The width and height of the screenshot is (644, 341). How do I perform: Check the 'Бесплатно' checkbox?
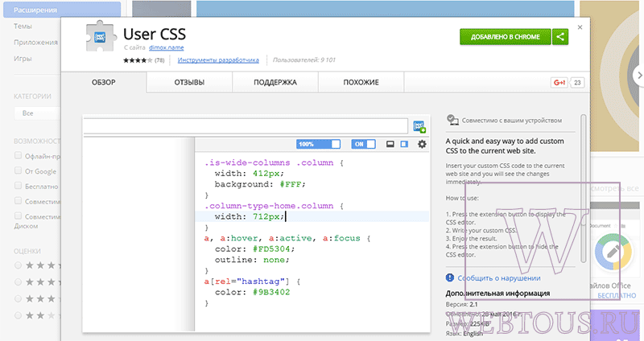click(x=18, y=186)
